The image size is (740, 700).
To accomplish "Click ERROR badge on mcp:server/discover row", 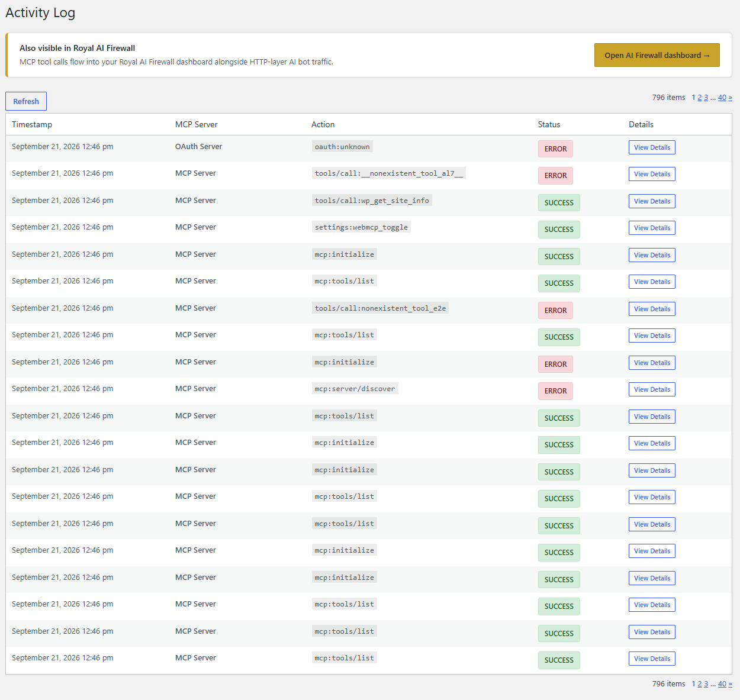I will coord(555,391).
